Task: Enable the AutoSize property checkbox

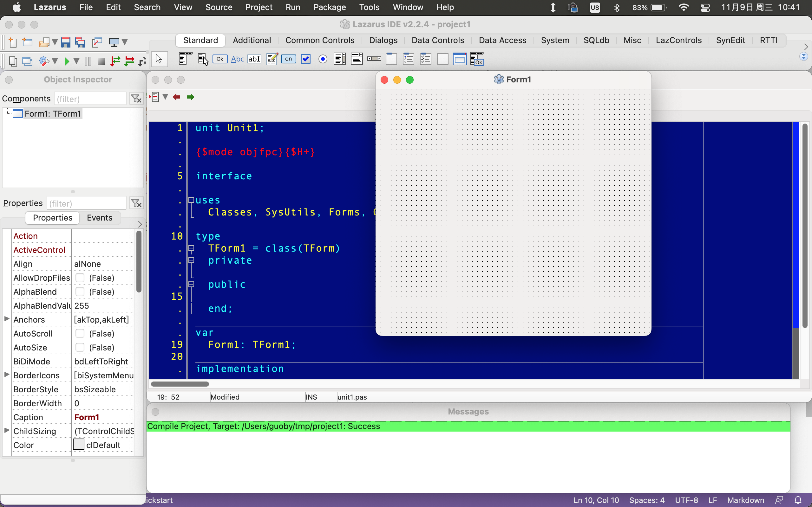Action: (80, 347)
